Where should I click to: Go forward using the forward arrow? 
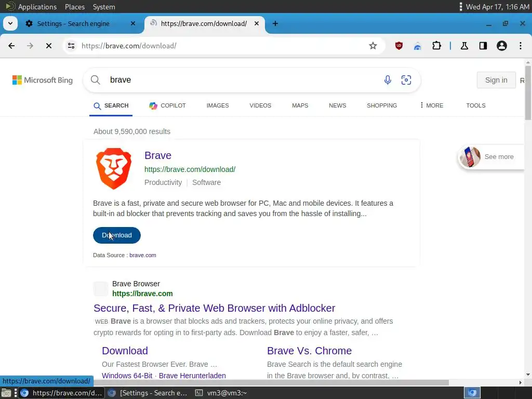(30, 46)
